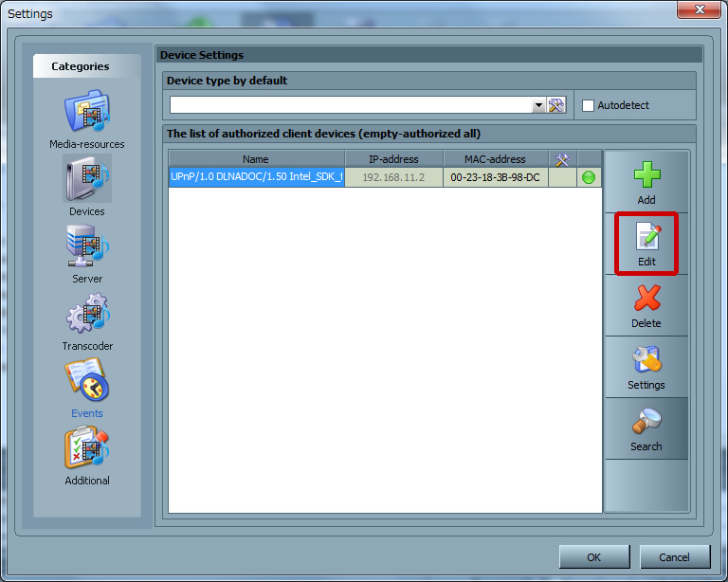Click the device settings cell in row
The height and width of the screenshot is (582, 728).
(562, 177)
